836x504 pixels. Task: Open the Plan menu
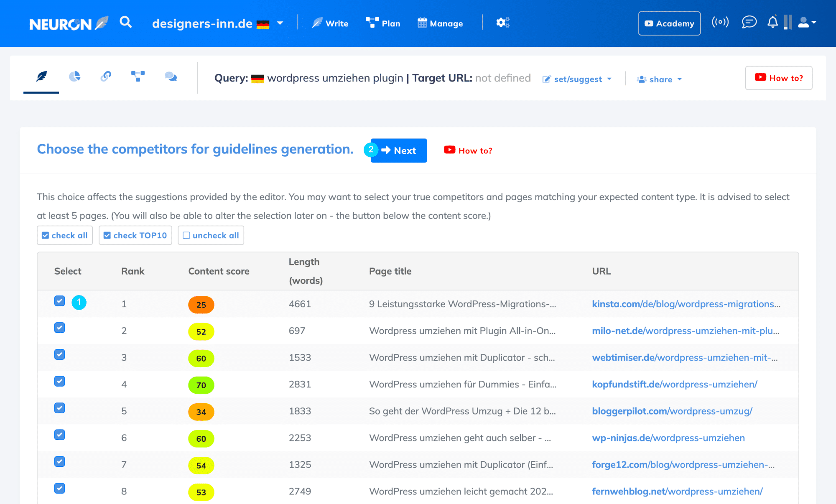point(383,23)
